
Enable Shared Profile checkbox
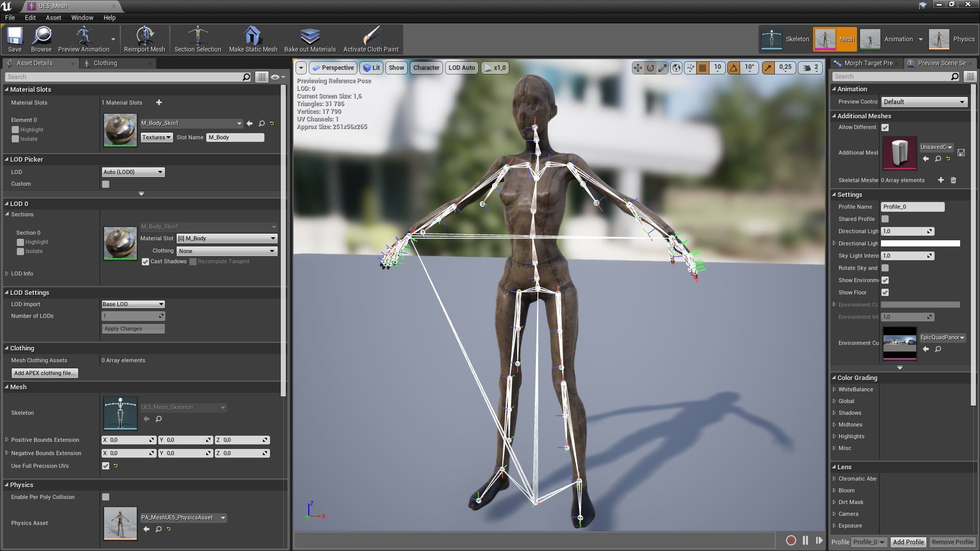tap(885, 219)
